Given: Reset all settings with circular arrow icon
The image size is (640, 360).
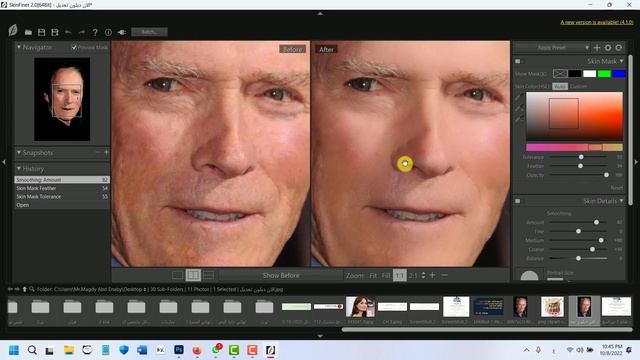Looking at the screenshot, I should pos(619,48).
